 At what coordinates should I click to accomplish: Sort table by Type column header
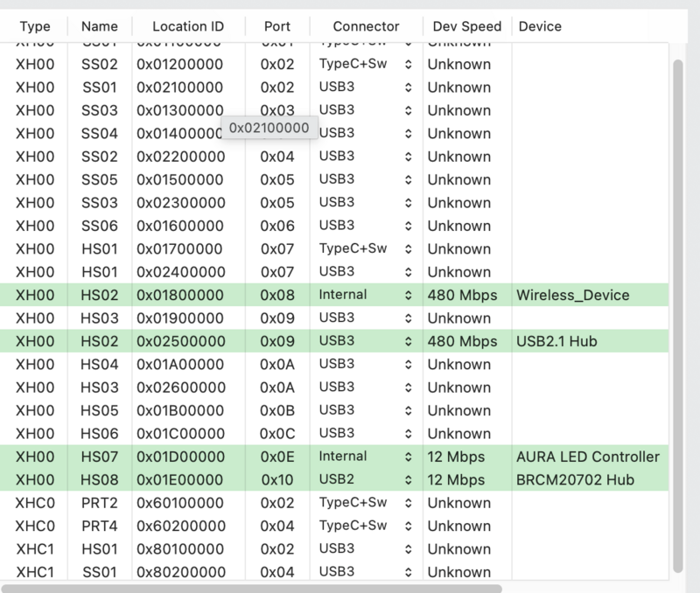(35, 26)
